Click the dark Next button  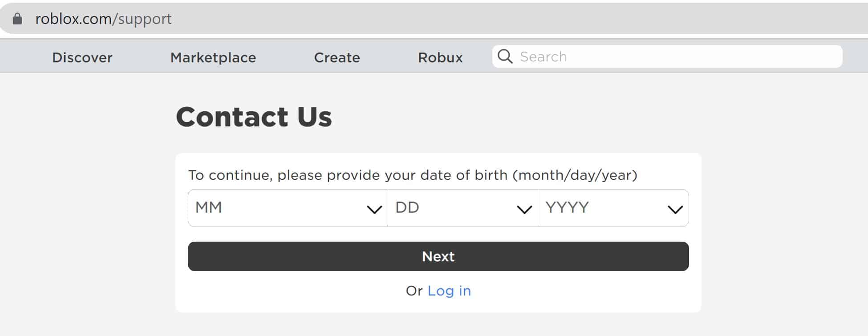point(438,256)
